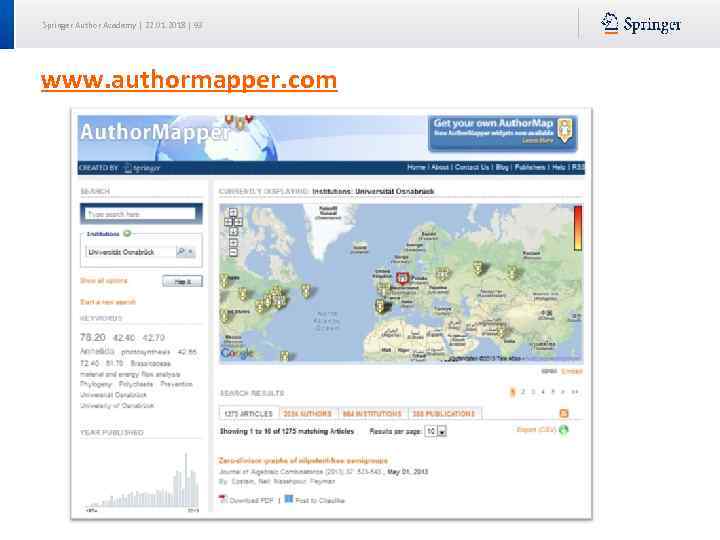Image resolution: width=720 pixels, height=540 pixels.
Task: Click the map pan right arrow
Action: coord(238,222)
